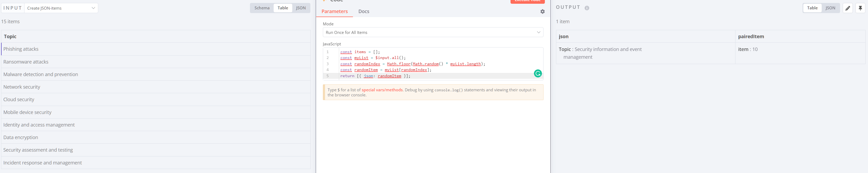Switch input view to Schema
The image size is (868, 173).
click(262, 8)
